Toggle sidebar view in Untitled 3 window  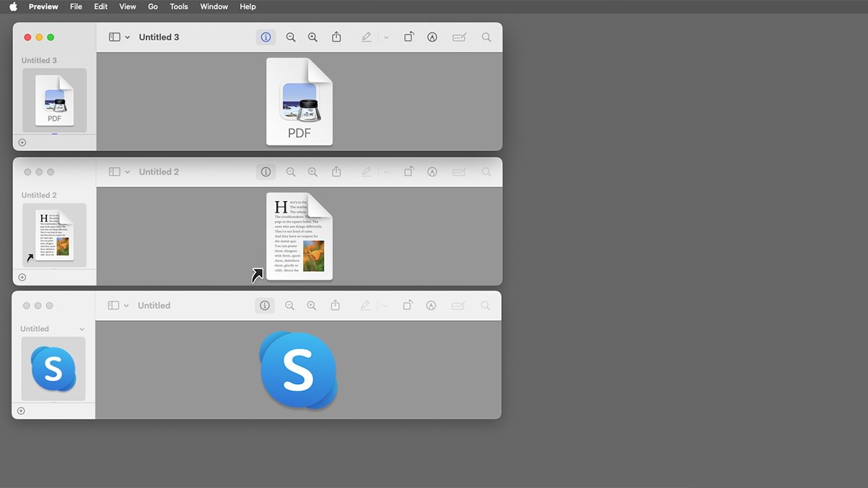(114, 37)
